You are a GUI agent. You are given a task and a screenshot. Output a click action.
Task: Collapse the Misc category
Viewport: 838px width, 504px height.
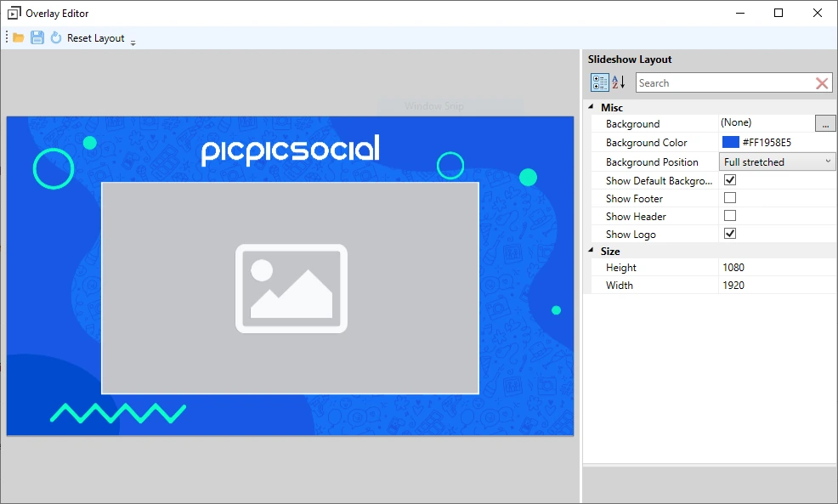click(591, 107)
